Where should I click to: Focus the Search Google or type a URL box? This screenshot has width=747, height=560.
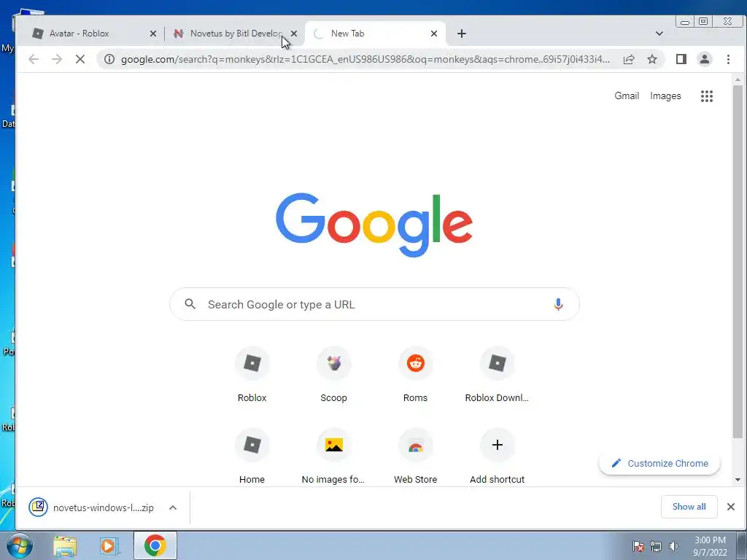(374, 304)
